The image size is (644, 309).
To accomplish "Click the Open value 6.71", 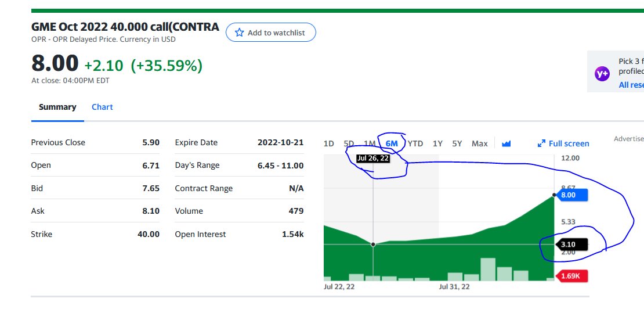I will click(151, 165).
